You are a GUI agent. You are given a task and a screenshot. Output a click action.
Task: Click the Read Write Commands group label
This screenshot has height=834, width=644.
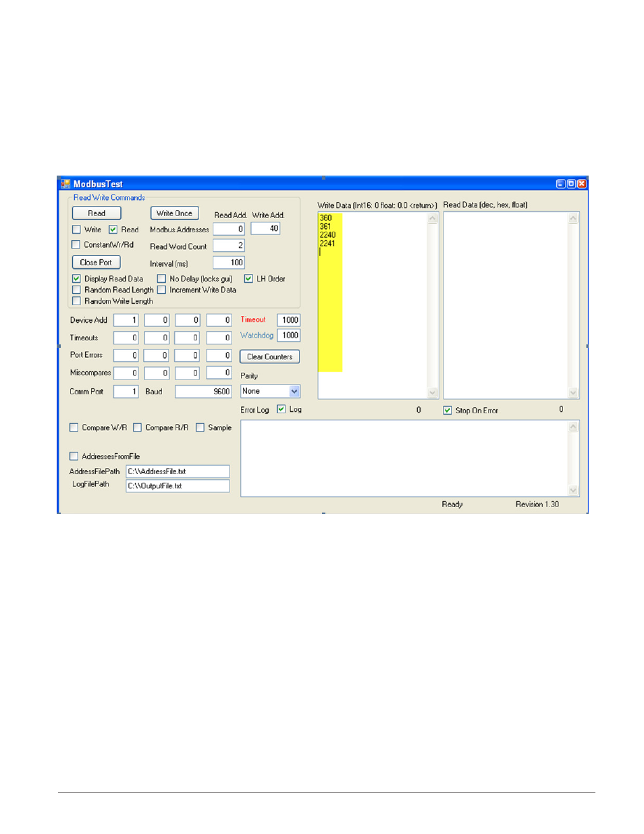pyautogui.click(x=109, y=198)
